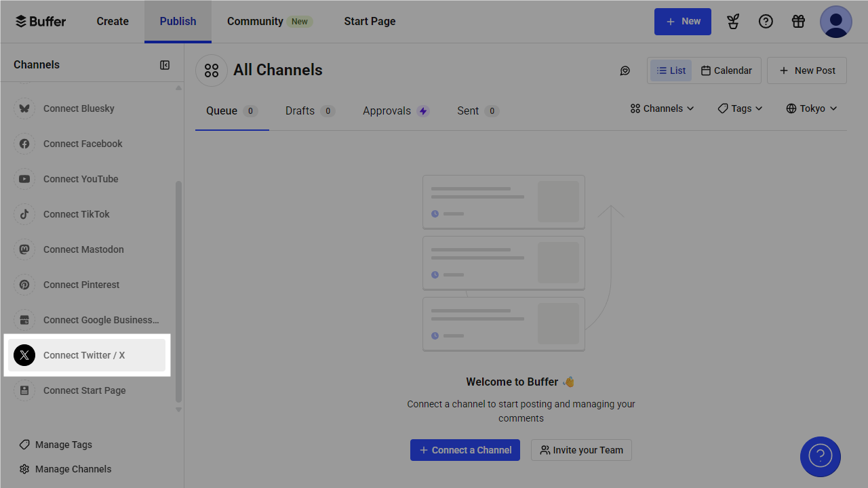Switch to List view
Viewport: 868px width, 488px height.
click(671, 70)
